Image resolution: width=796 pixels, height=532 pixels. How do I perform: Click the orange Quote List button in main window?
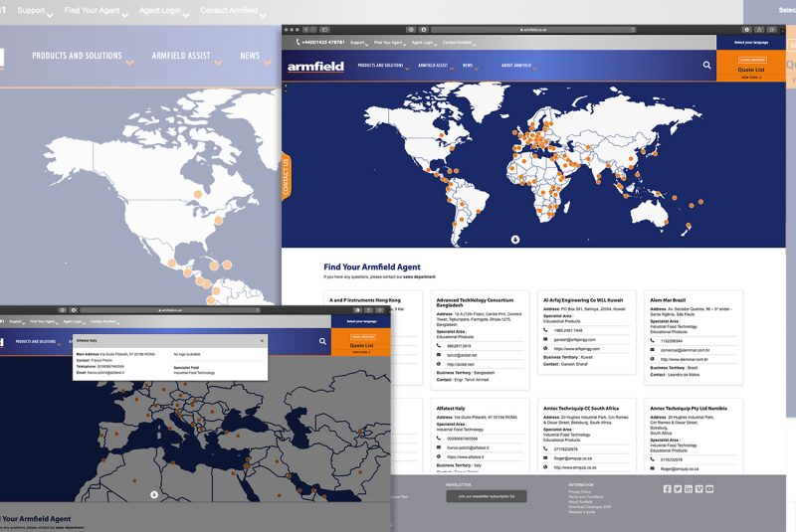[752, 69]
